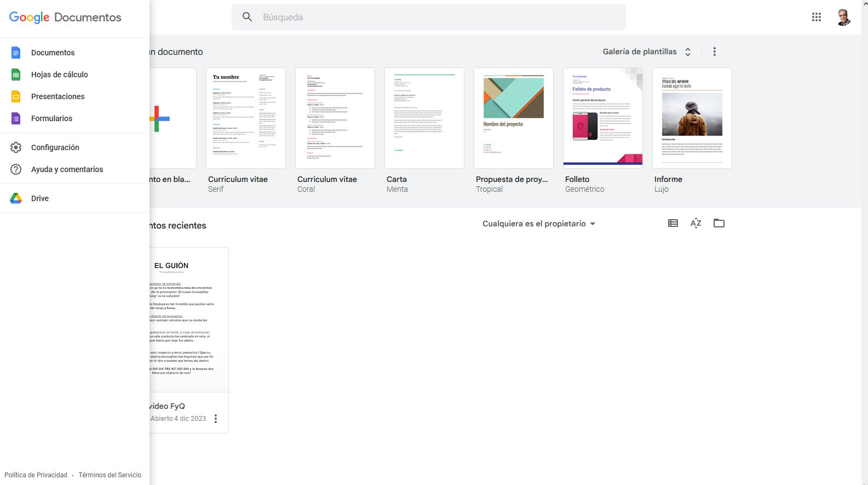Image resolution: width=868 pixels, height=485 pixels.
Task: Select Documentos in the side menu
Action: coord(53,53)
